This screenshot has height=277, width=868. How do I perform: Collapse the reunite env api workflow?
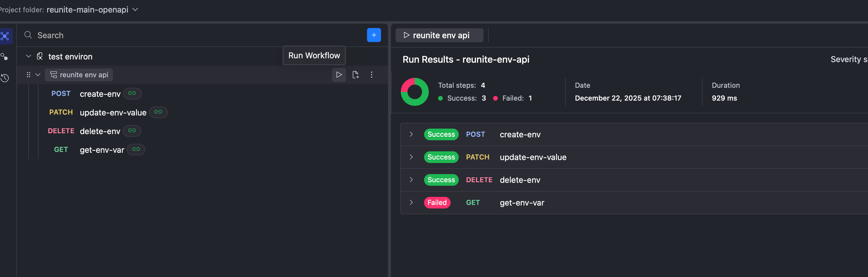pos(38,75)
